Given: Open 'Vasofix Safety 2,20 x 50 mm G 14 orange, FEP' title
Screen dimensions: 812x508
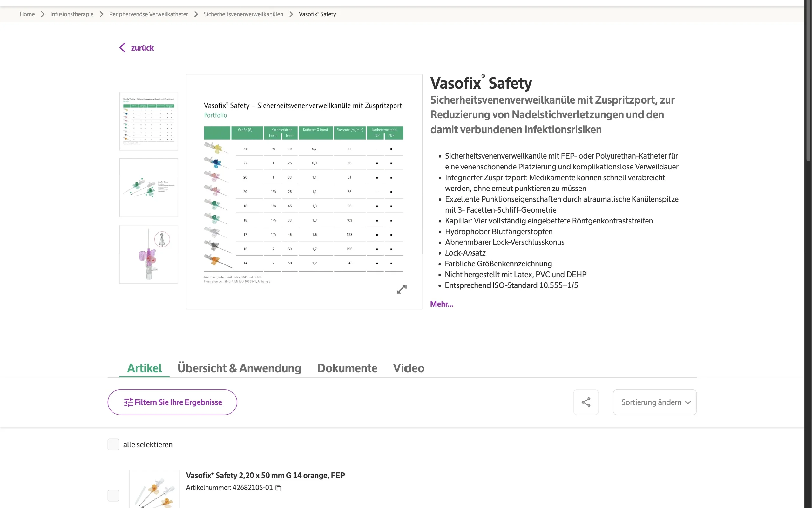Looking at the screenshot, I should pos(265,475).
